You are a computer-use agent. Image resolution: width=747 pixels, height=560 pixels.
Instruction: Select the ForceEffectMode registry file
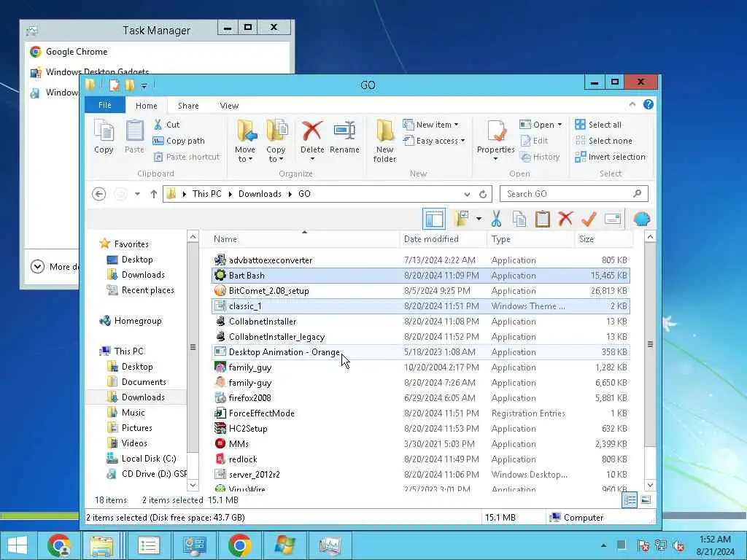tap(421, 413)
